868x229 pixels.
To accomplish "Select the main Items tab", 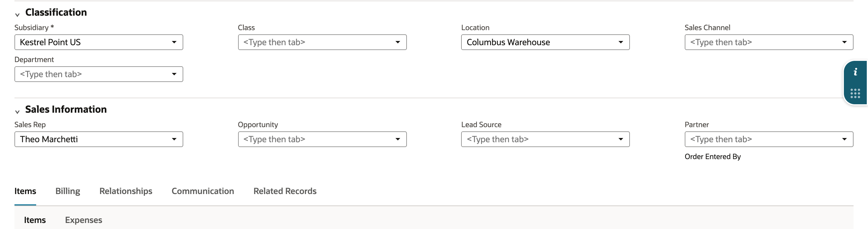I will click(25, 191).
